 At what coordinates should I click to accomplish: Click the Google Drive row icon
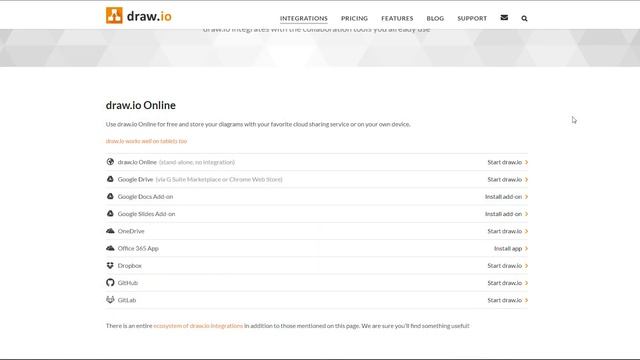(110, 179)
